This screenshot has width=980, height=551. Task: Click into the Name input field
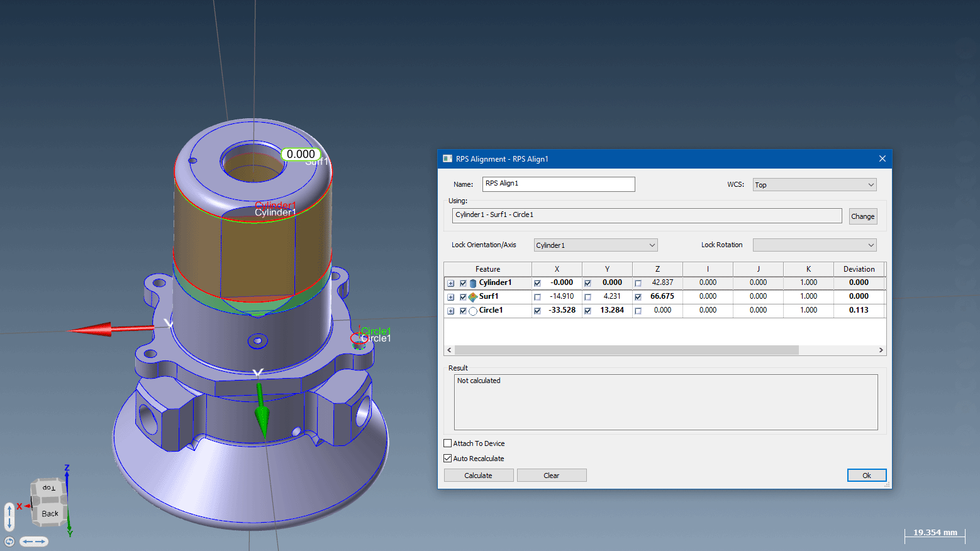(559, 184)
